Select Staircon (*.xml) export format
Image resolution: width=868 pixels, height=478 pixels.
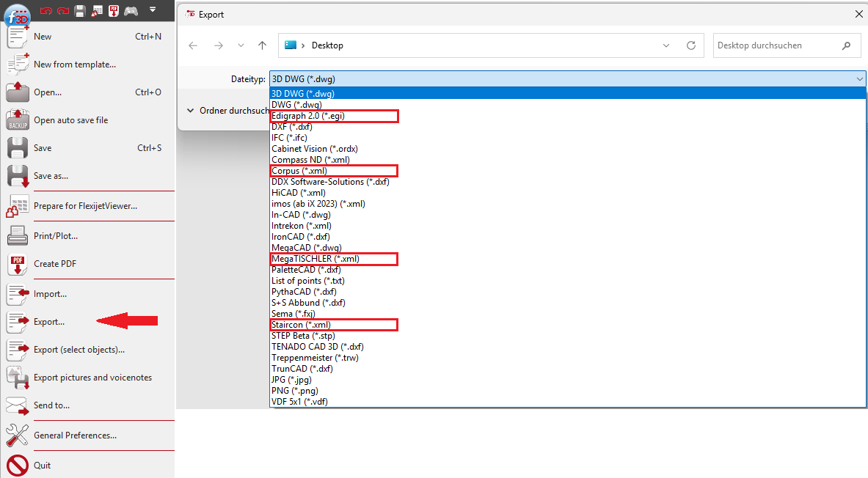point(334,325)
